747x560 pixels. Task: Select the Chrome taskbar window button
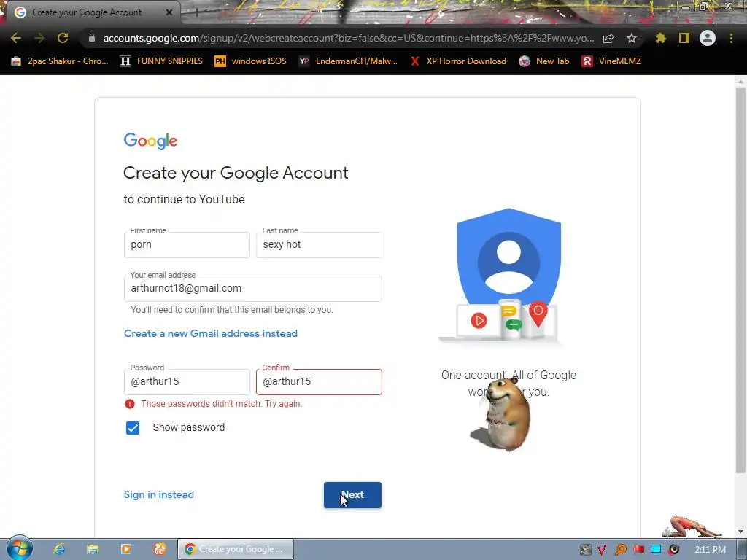click(x=236, y=549)
